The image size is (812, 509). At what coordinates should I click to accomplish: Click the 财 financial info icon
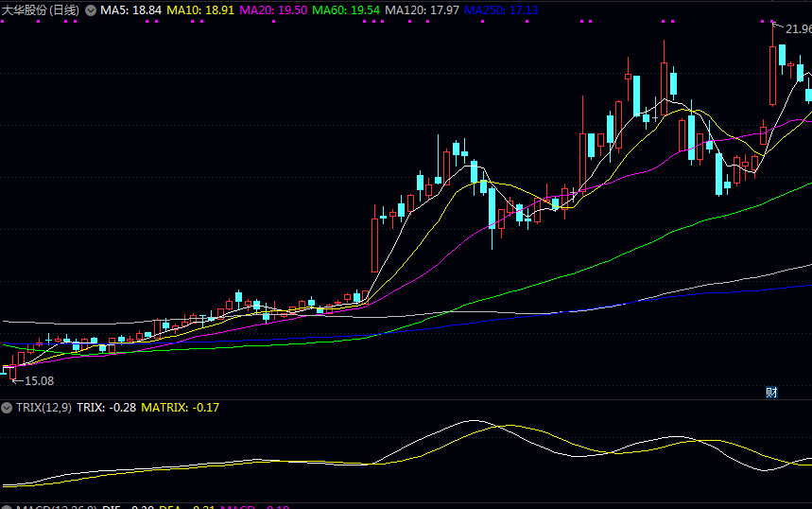point(771,393)
